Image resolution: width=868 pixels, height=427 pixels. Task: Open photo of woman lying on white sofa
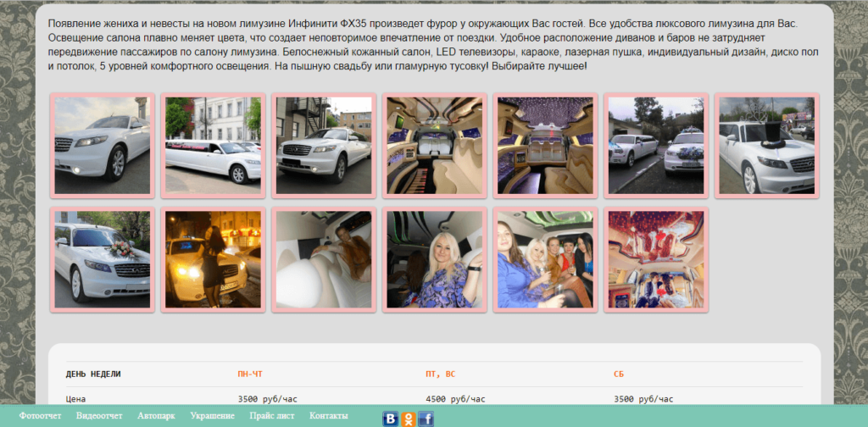(x=324, y=259)
